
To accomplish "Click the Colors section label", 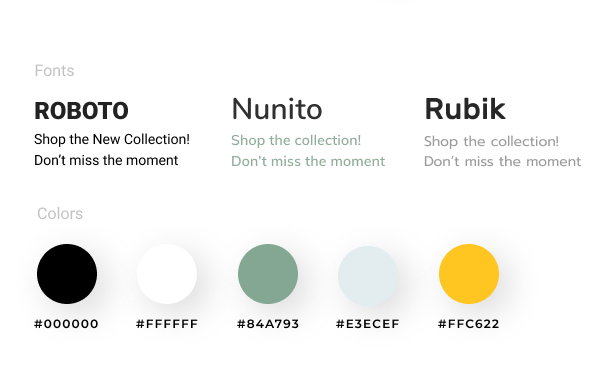I will [60, 214].
